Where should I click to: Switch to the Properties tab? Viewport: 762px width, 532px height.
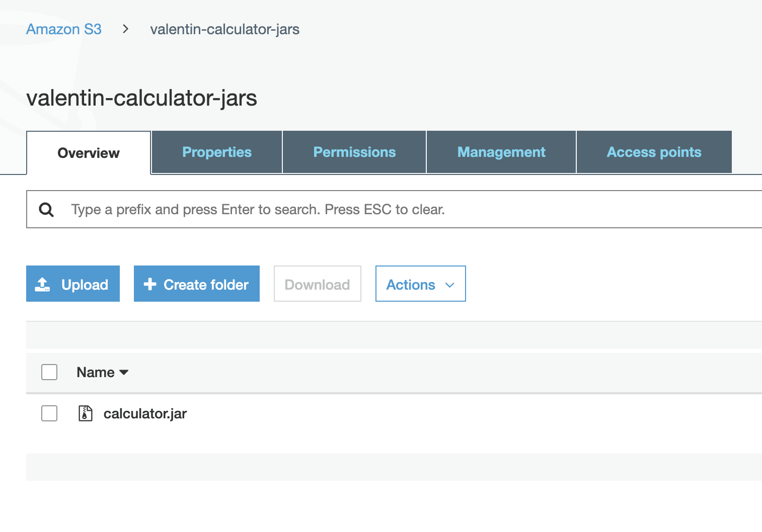(217, 152)
